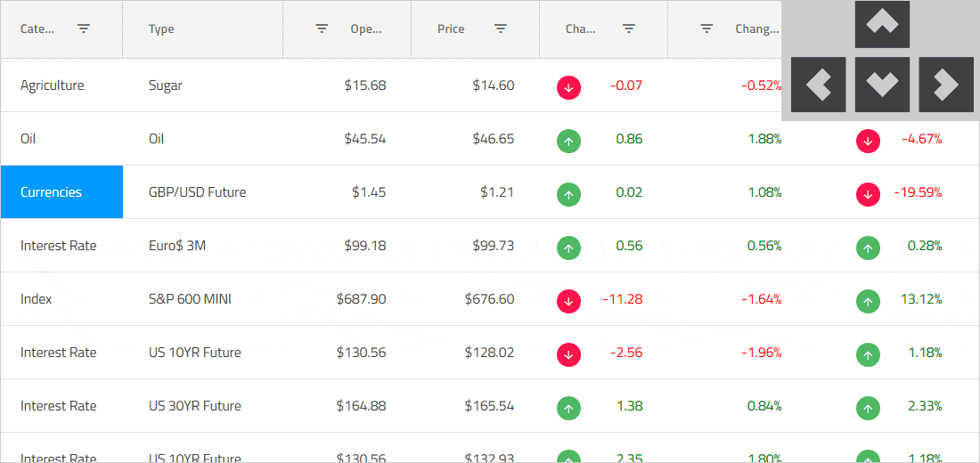
Task: Click the up arrow navigation button
Action: pos(882,24)
